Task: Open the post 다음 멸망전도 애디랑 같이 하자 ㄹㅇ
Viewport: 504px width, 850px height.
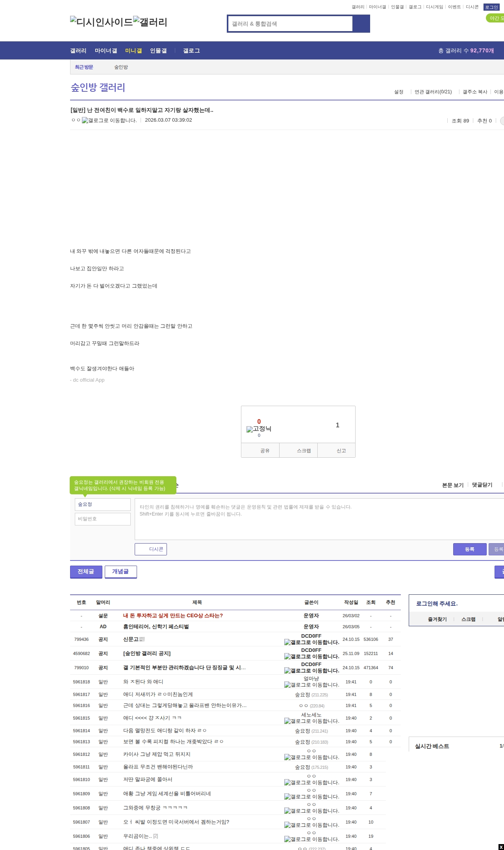Action: pos(165,731)
